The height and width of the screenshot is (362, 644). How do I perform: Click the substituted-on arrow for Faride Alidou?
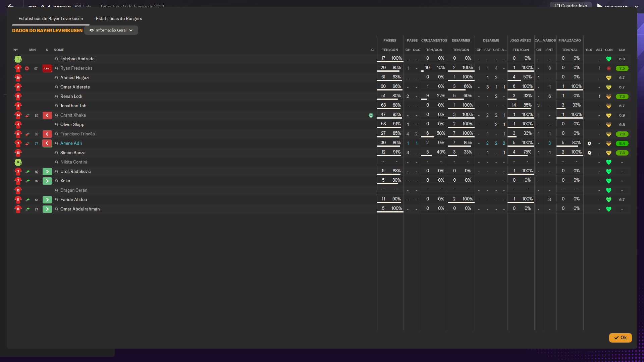[47, 200]
